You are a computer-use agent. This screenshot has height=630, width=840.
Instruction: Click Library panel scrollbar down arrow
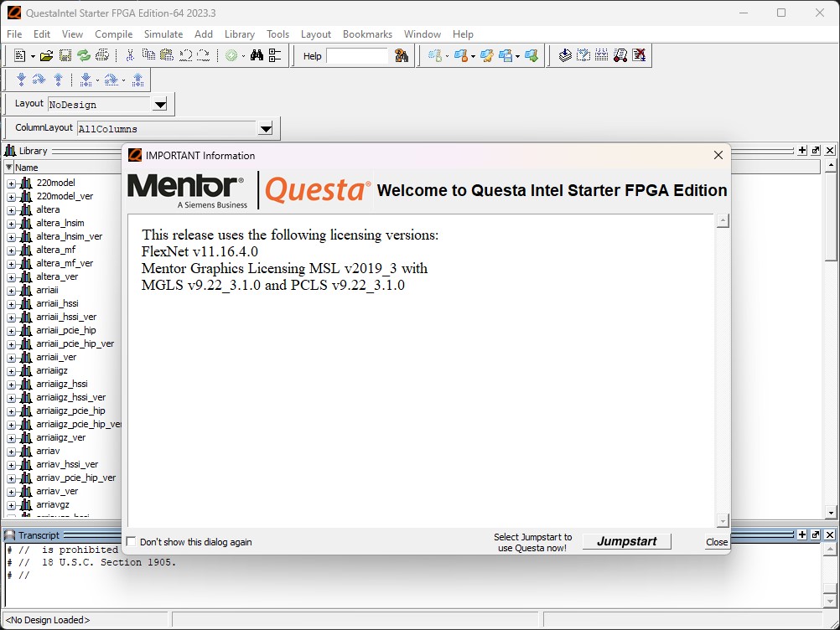(831, 512)
